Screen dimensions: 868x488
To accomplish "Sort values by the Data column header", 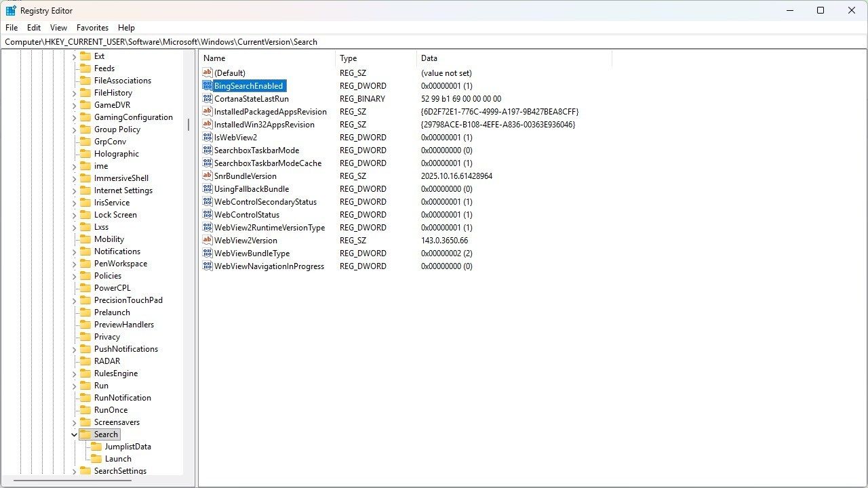I will coord(514,58).
